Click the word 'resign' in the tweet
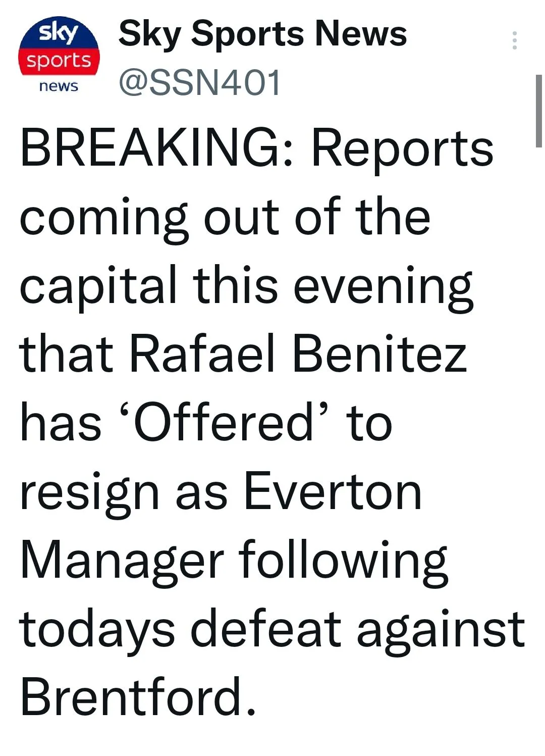 [89, 492]
